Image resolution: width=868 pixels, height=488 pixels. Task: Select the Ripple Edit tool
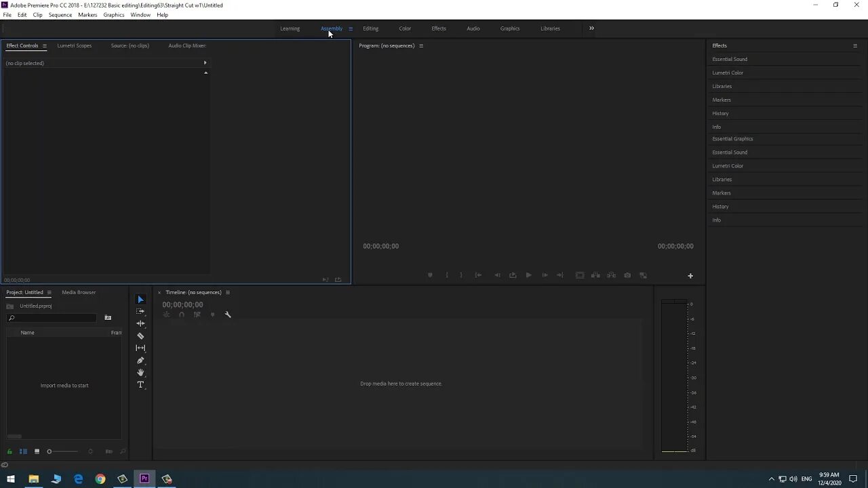pyautogui.click(x=140, y=324)
